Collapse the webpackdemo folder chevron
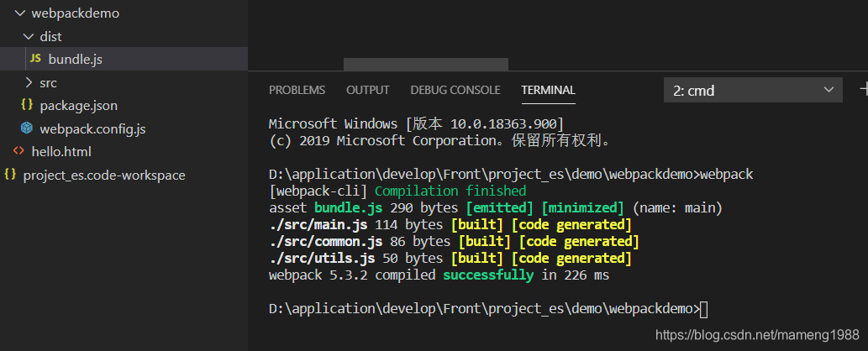The height and width of the screenshot is (351, 868). (20, 13)
